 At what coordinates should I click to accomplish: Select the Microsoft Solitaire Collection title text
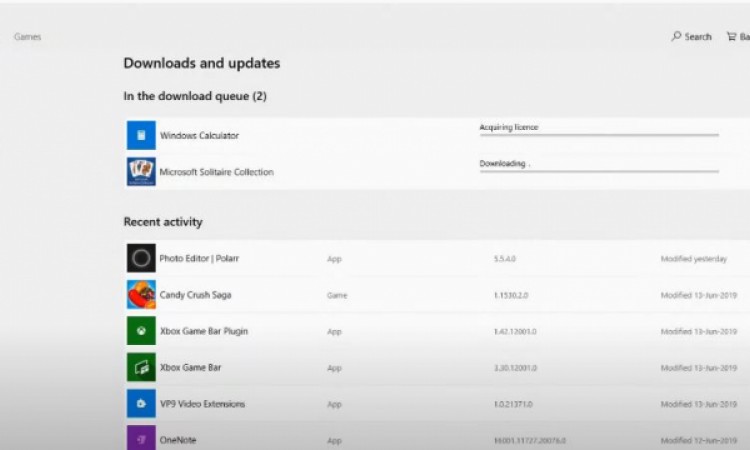(x=216, y=172)
